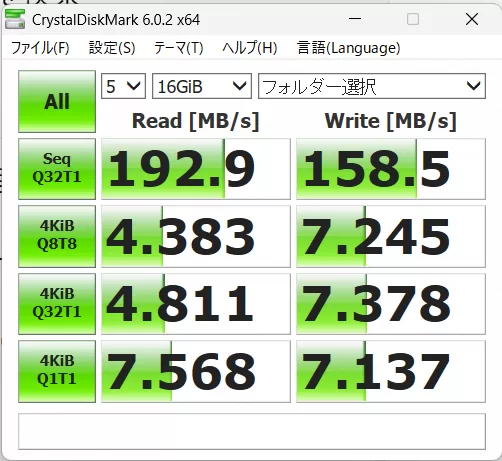Click the Read [MB/s] column header
Screen dimensions: 502x461
196,121
